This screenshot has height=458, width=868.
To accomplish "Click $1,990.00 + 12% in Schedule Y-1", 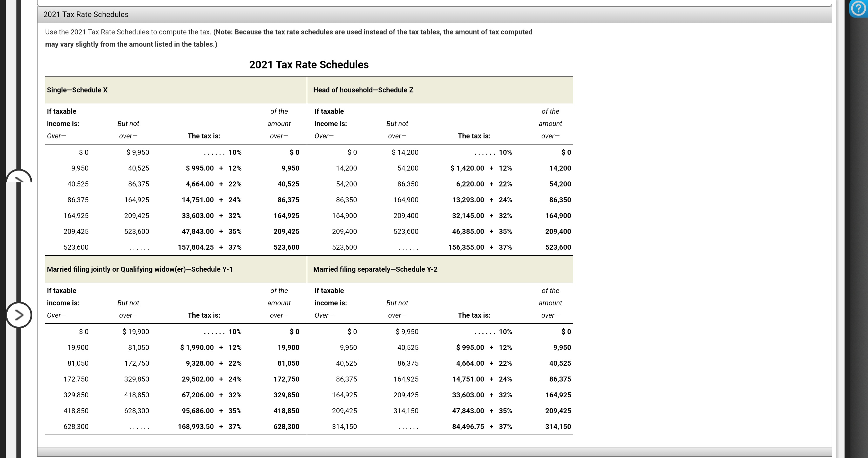I will pyautogui.click(x=211, y=347).
